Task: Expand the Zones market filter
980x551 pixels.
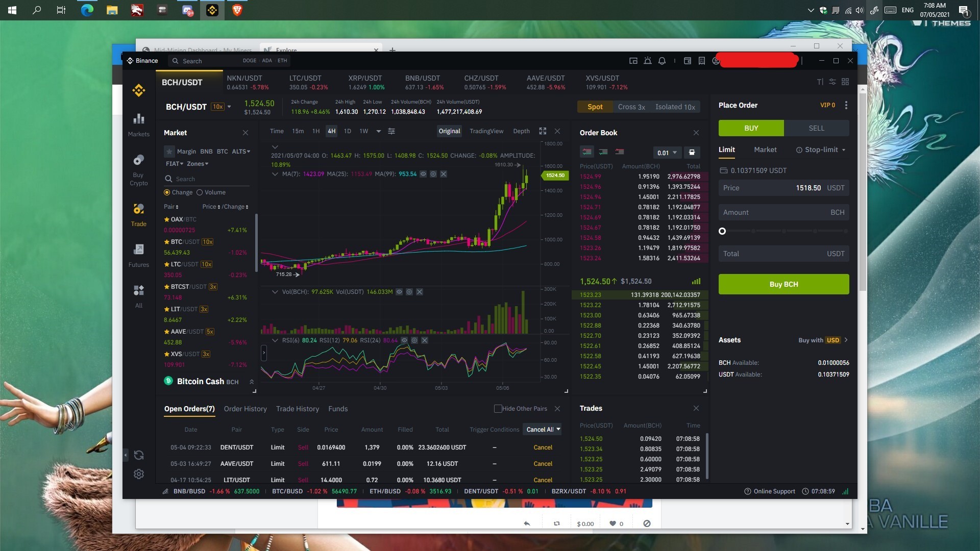Action: click(198, 164)
